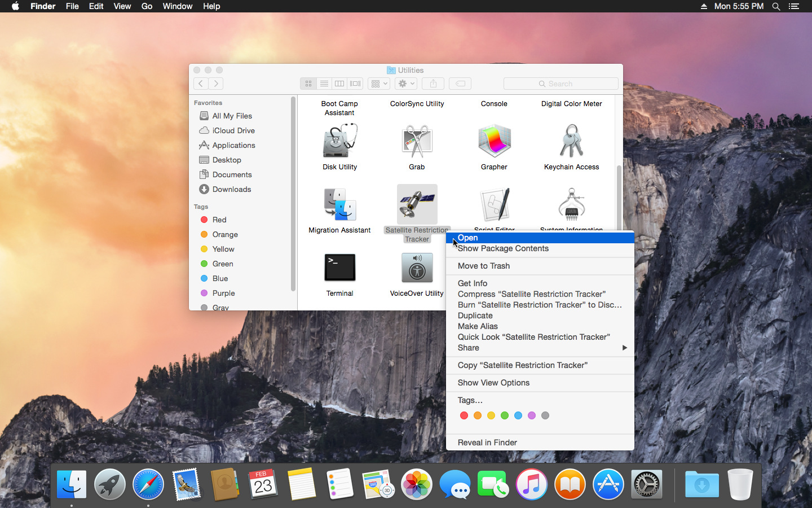The width and height of the screenshot is (812, 508).
Task: Switch to Cover Flow view
Action: pyautogui.click(x=355, y=84)
